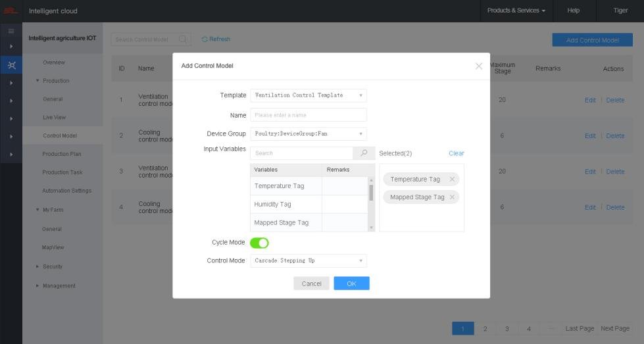Remove the Mapped Stage Tag chip
The image size is (644, 344).
click(452, 197)
